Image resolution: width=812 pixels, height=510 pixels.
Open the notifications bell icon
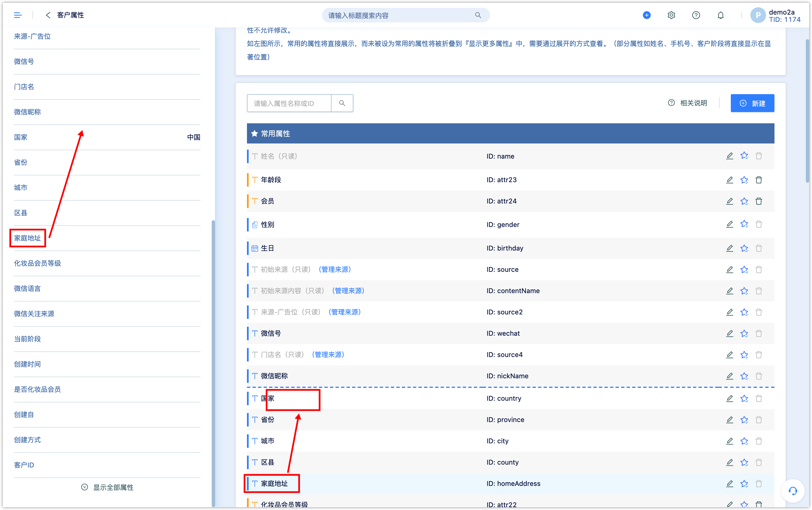coord(720,15)
